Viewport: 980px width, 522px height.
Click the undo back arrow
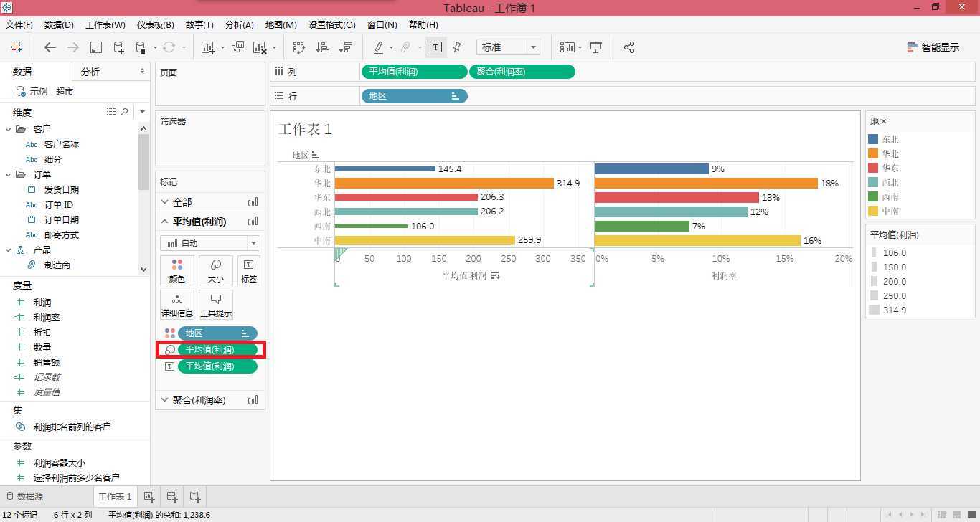pyautogui.click(x=50, y=47)
